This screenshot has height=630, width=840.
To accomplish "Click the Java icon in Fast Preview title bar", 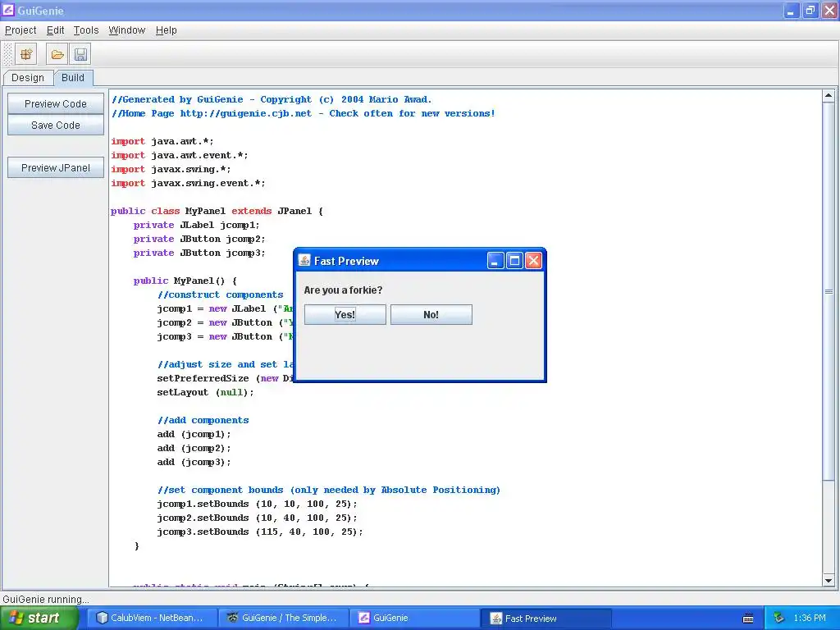I will [304, 260].
